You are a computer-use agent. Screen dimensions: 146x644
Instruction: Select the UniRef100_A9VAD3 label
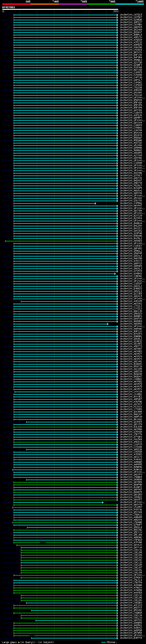(131, 241)
